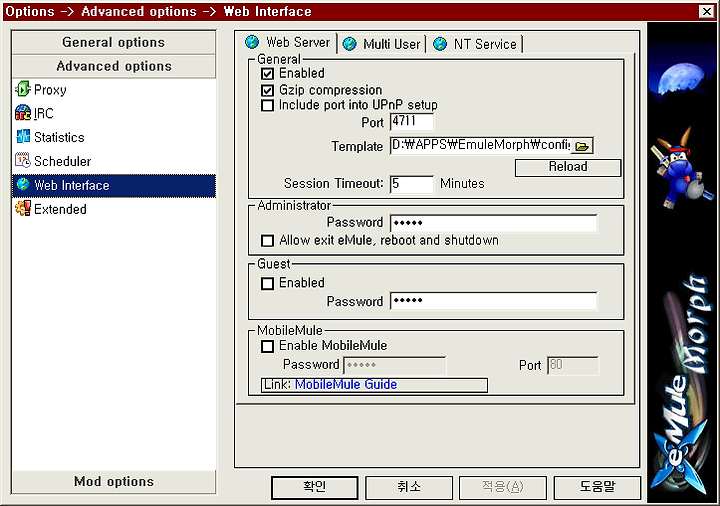The height and width of the screenshot is (506, 720).
Task: Click the globe icon on NT Service tab
Action: [x=440, y=44]
